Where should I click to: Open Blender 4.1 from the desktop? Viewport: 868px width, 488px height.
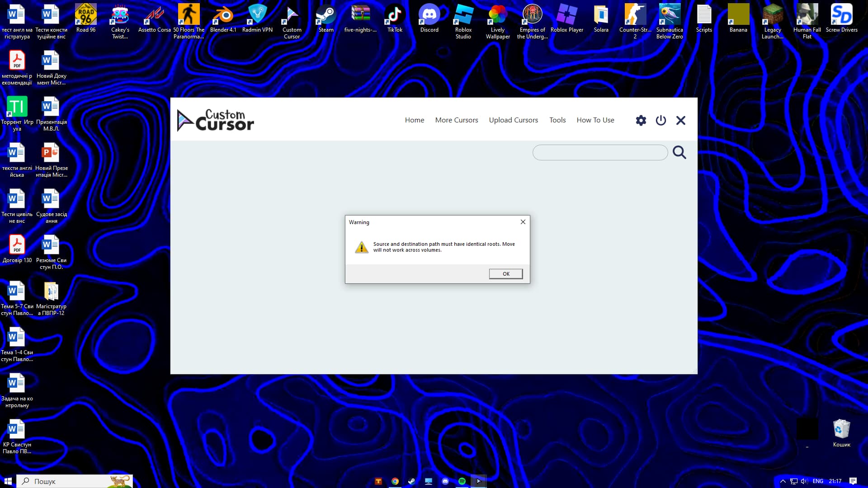click(223, 14)
